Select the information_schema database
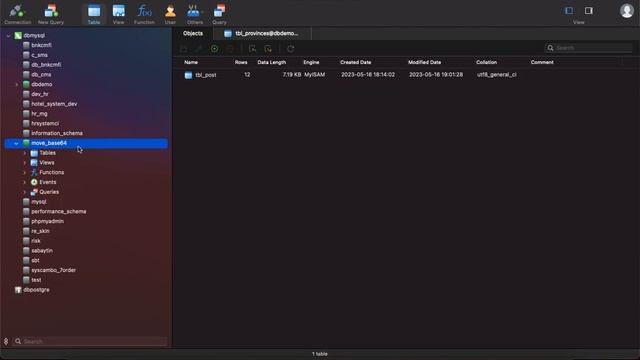Image resolution: width=640 pixels, height=360 pixels. (x=57, y=133)
